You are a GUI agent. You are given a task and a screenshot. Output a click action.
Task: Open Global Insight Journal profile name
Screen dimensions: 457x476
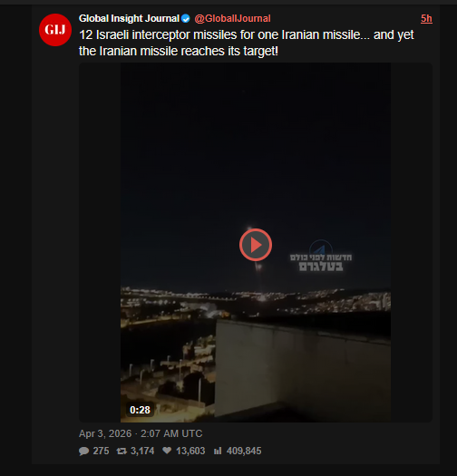click(x=129, y=18)
